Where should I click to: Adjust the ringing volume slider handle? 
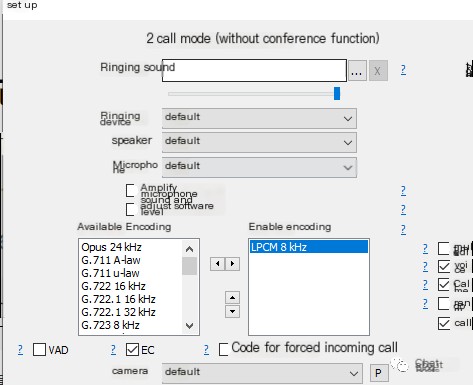337,93
